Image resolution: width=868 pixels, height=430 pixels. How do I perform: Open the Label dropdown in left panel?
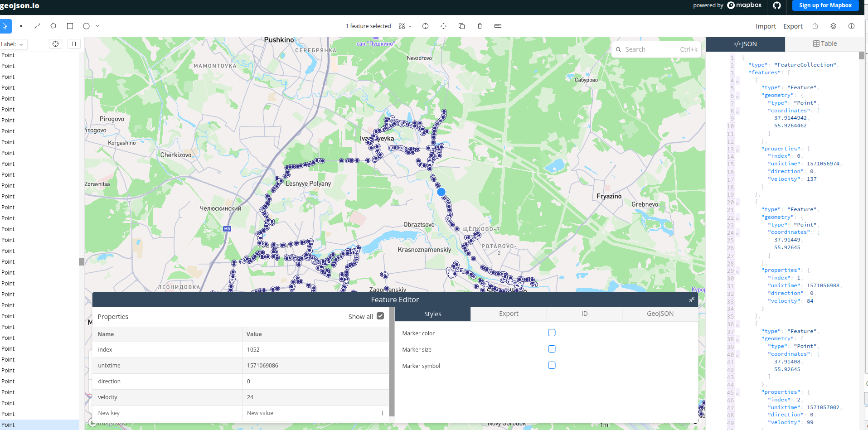(x=13, y=44)
